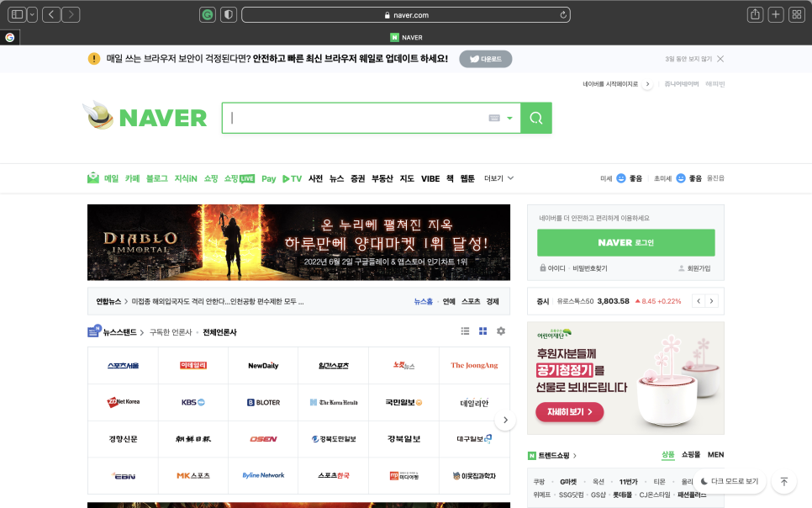Toggle Safari sidebar button
Image resolution: width=812 pixels, height=508 pixels.
click(x=17, y=14)
